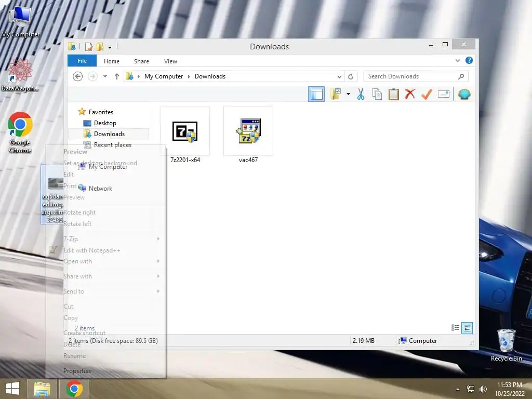This screenshot has width=532, height=399.
Task: Select the DataWagon desktop shortcut
Action: click(20, 75)
